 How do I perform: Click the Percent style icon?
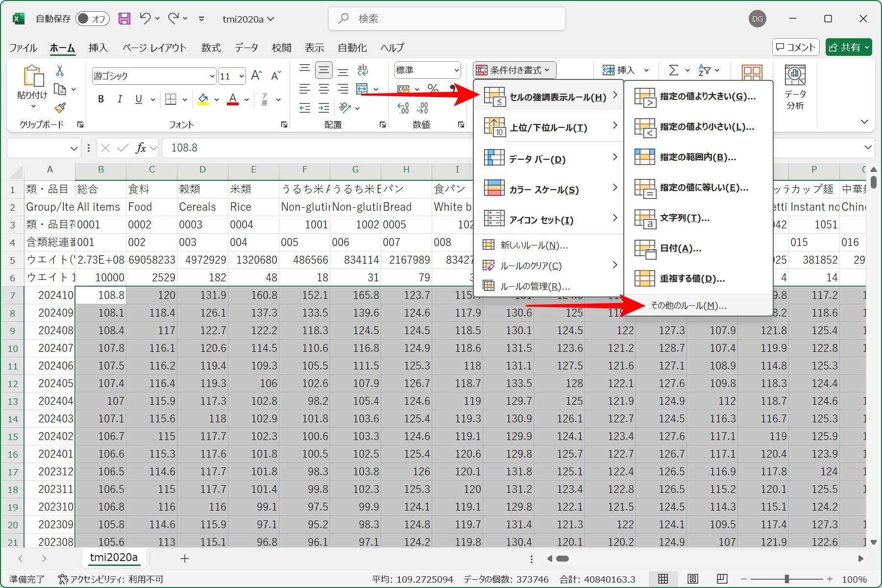433,89
